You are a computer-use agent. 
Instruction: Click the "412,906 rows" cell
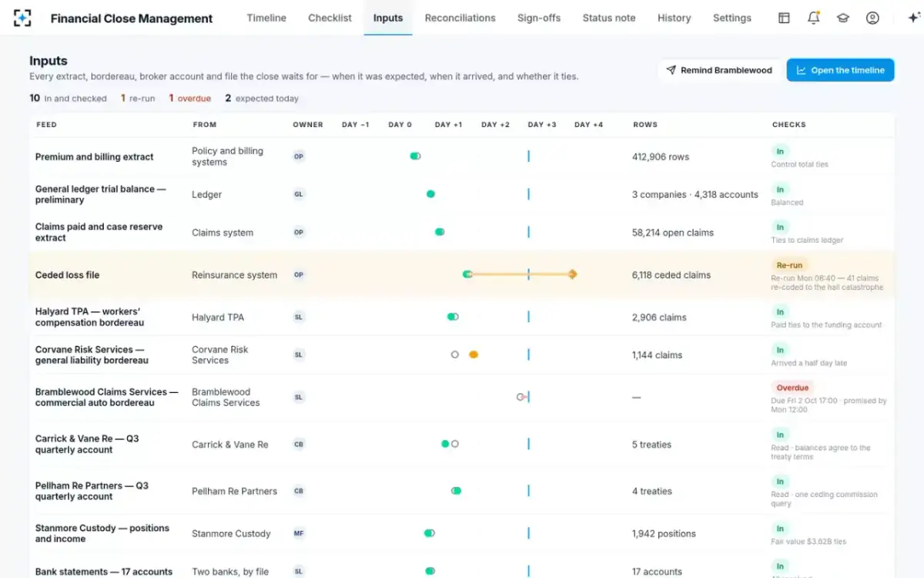click(661, 156)
